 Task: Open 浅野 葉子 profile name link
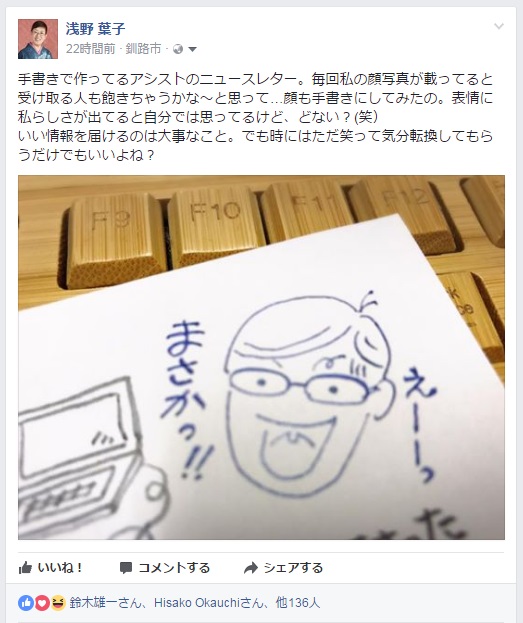click(x=95, y=29)
